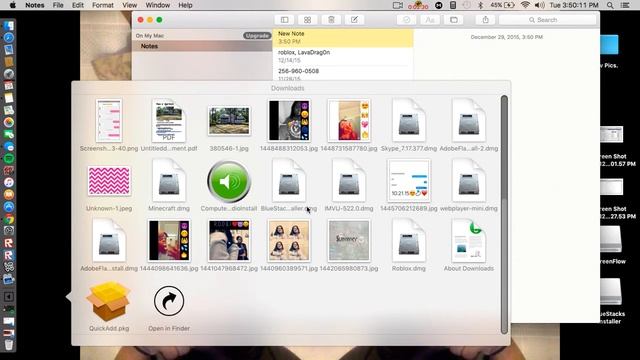Open 1444098641636.jpg image

169,245
